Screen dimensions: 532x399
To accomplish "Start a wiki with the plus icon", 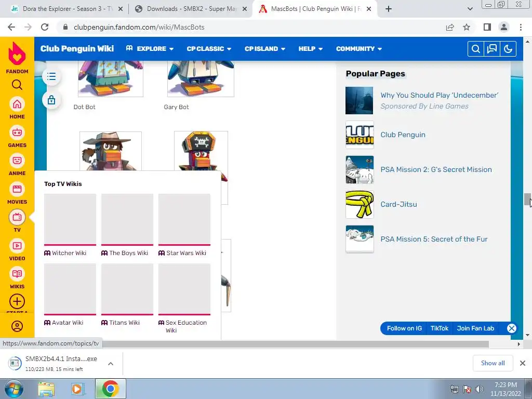I will (17, 301).
